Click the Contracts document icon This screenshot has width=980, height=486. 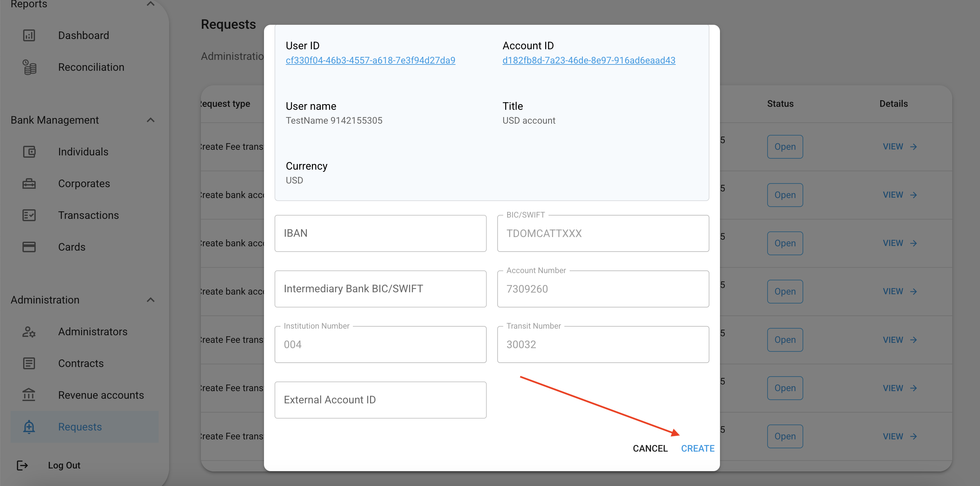(29, 363)
